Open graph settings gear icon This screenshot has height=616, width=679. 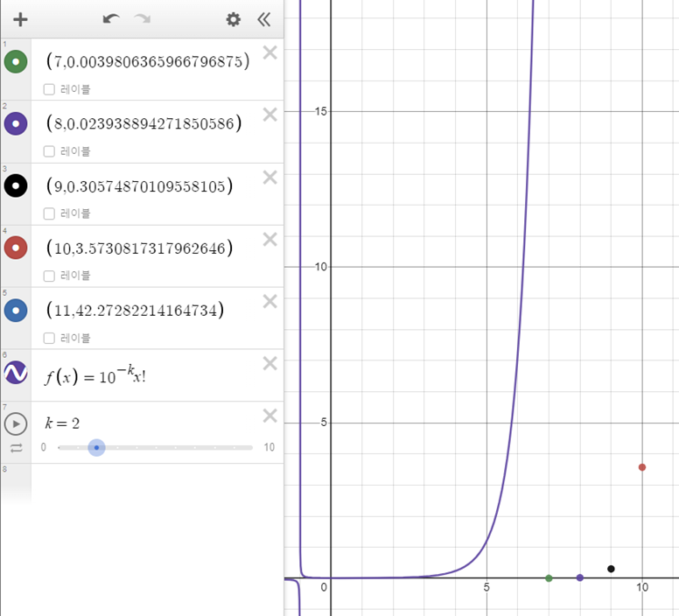click(234, 19)
